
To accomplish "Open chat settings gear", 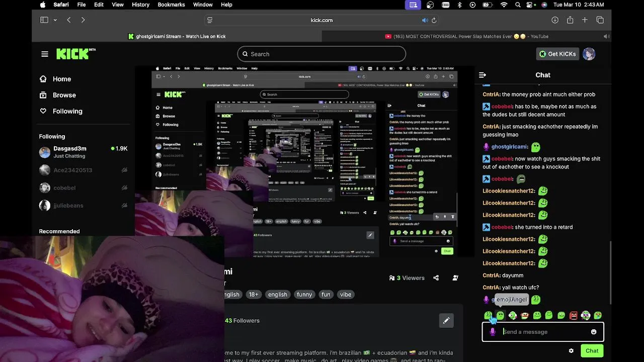I will (571, 351).
